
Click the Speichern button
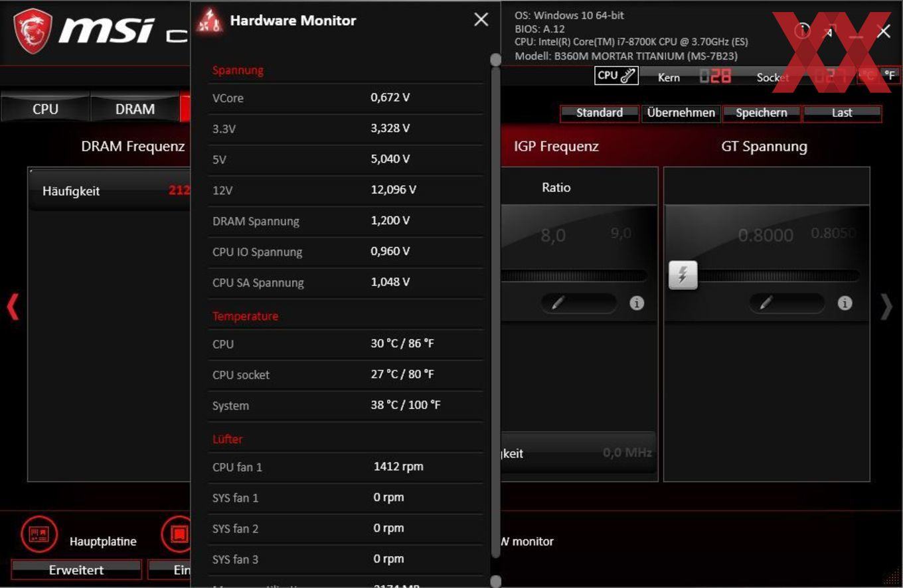click(761, 113)
